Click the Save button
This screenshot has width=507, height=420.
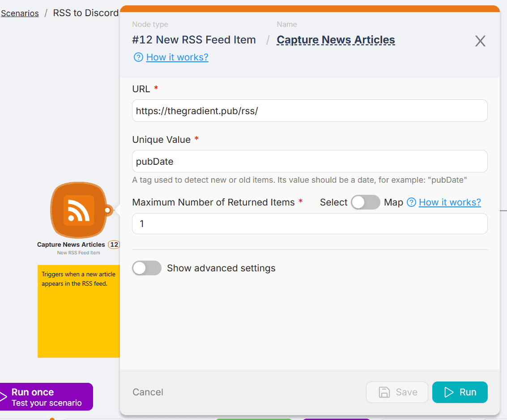pos(397,392)
